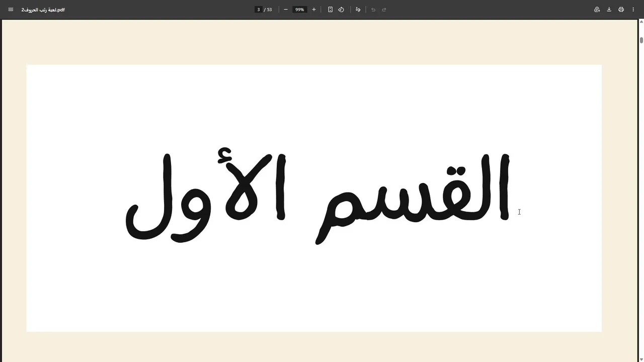Click the PDF file name title
Image resolution: width=644 pixels, height=362 pixels.
pyautogui.click(x=43, y=10)
